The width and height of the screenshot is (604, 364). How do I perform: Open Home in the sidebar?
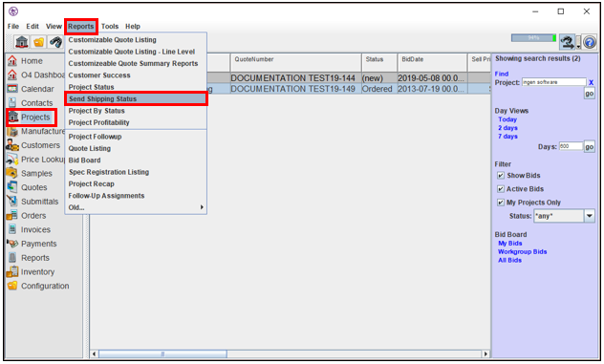click(32, 61)
